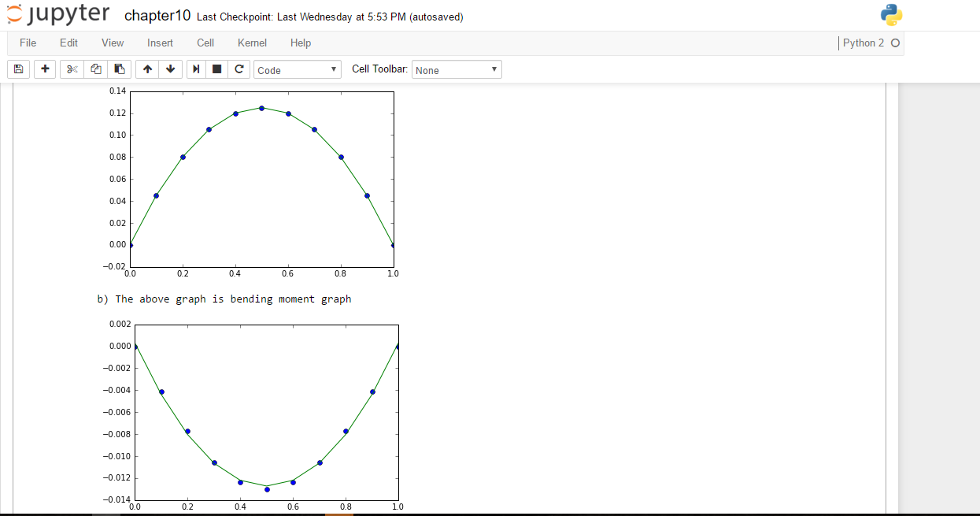
Task: Click the Jupyter logo link
Action: pos(57,15)
